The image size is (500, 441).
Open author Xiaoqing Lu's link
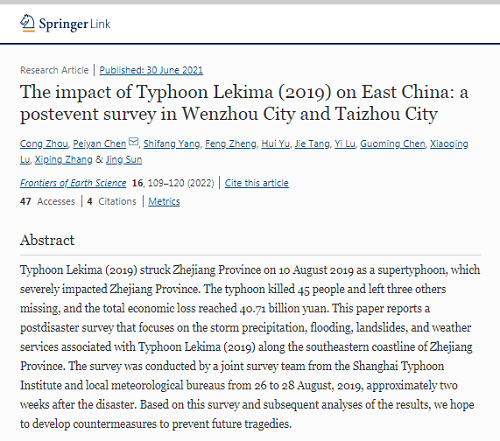click(449, 144)
